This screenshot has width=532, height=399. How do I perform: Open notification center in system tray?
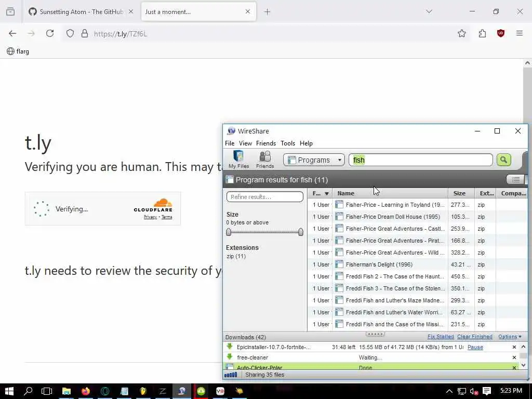pos(487,391)
